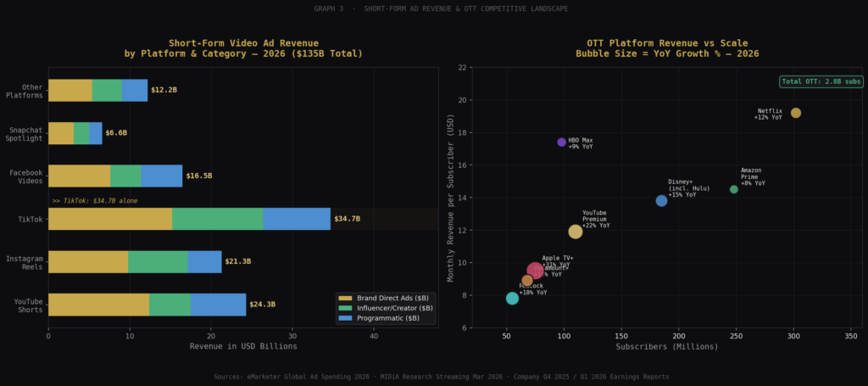Click the Programmatic legend swatch
This screenshot has height=386, width=868.
[x=346, y=318]
